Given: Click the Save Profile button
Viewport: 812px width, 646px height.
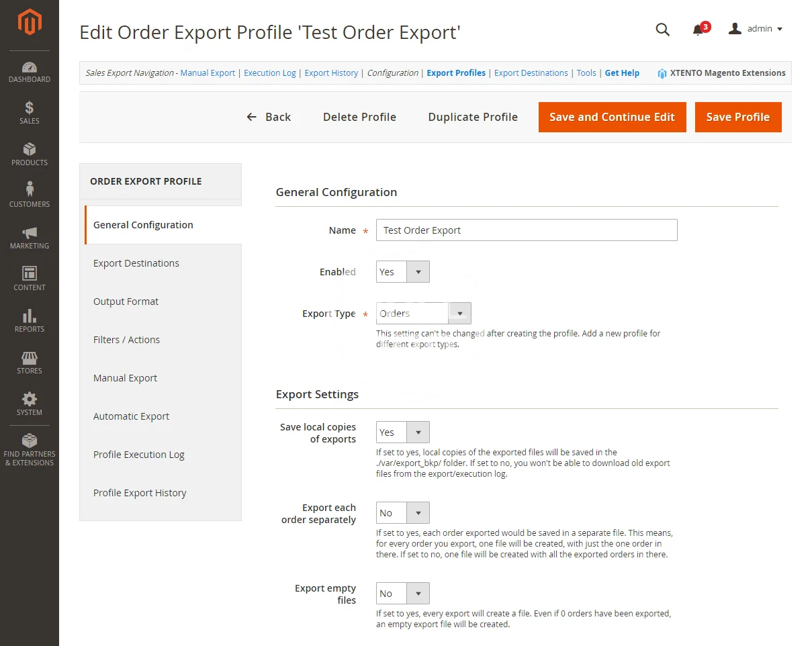Looking at the screenshot, I should click(x=737, y=117).
